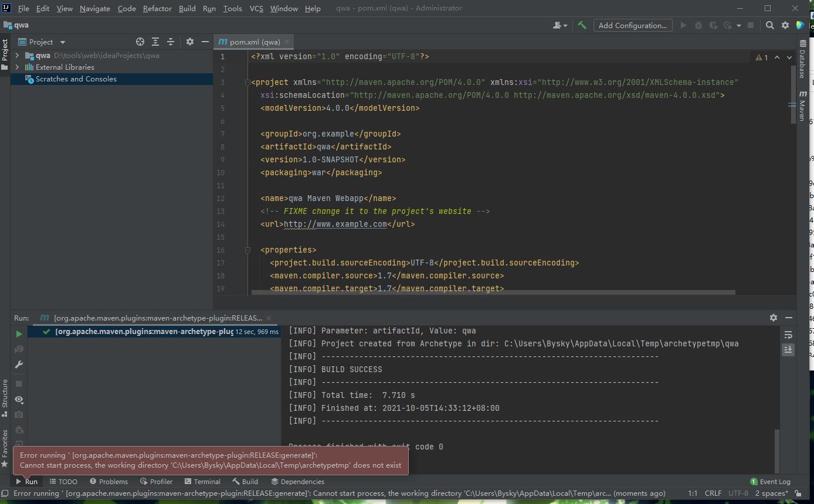The width and height of the screenshot is (814, 504).
Task: Click the wrench icon in Run panel
Action: point(19,365)
